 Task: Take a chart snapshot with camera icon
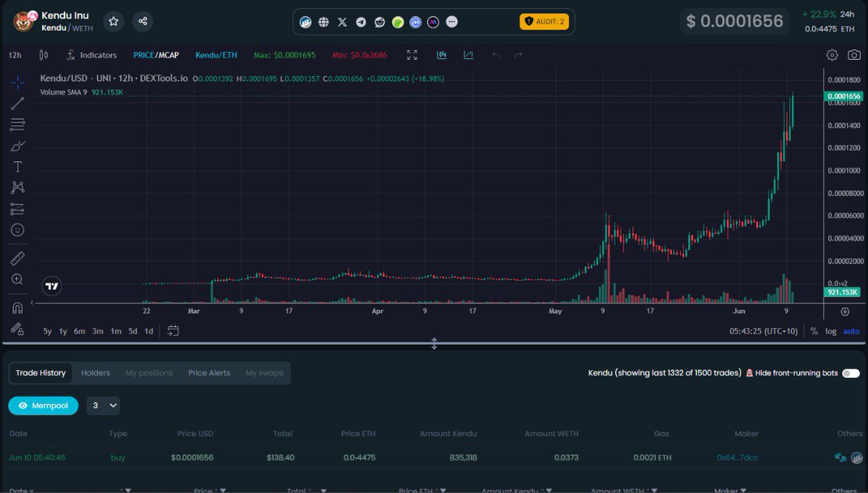coord(854,55)
